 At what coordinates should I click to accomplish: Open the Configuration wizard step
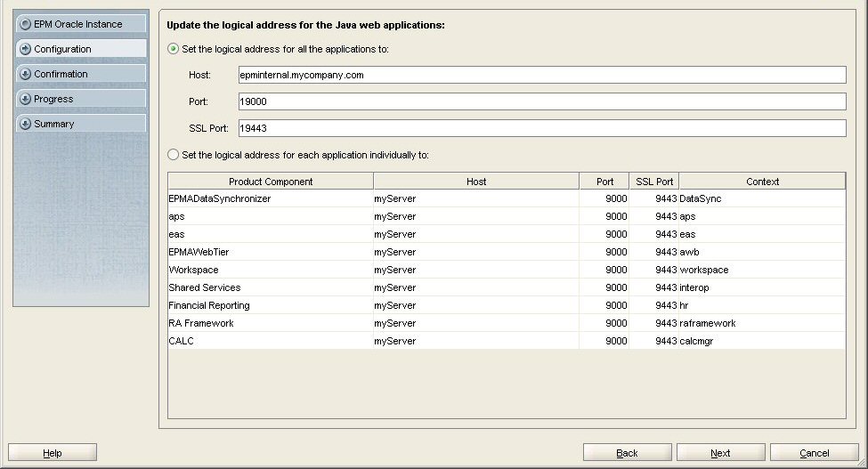coord(81,49)
